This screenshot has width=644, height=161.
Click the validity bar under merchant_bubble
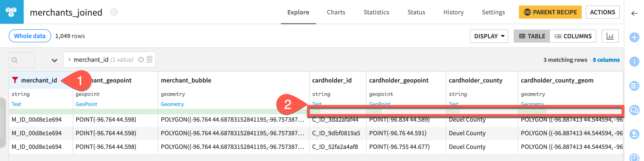click(233, 111)
